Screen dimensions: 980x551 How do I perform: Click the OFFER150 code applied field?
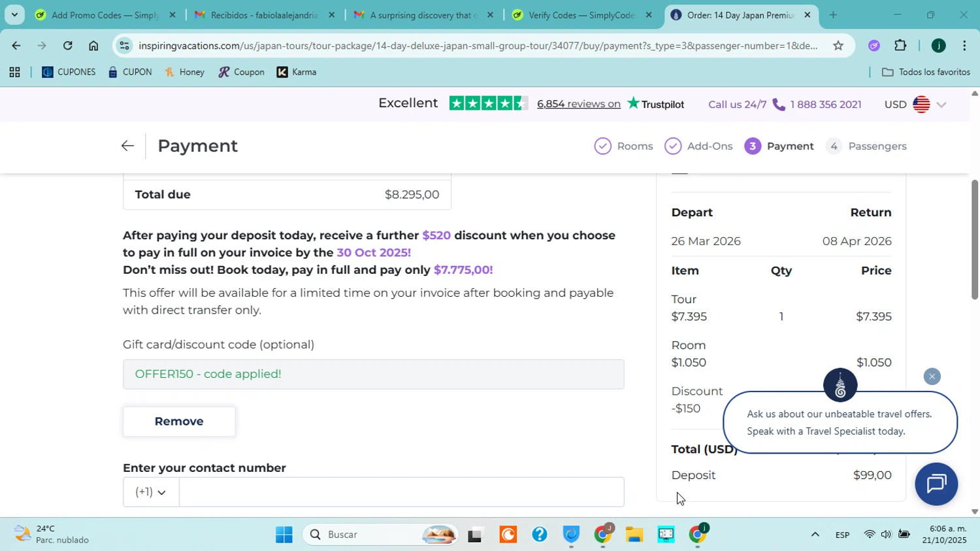[x=373, y=374]
